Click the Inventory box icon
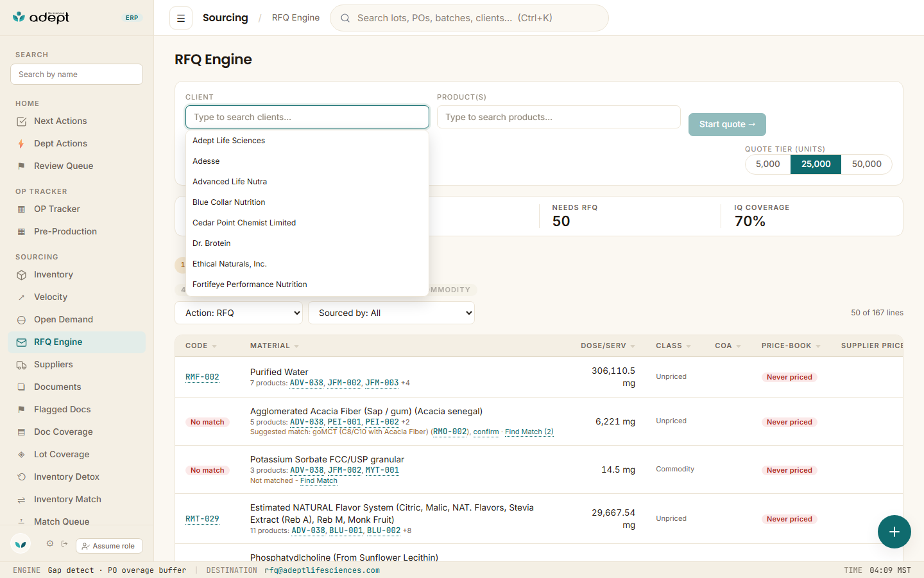The image size is (924, 578). pos(21,275)
